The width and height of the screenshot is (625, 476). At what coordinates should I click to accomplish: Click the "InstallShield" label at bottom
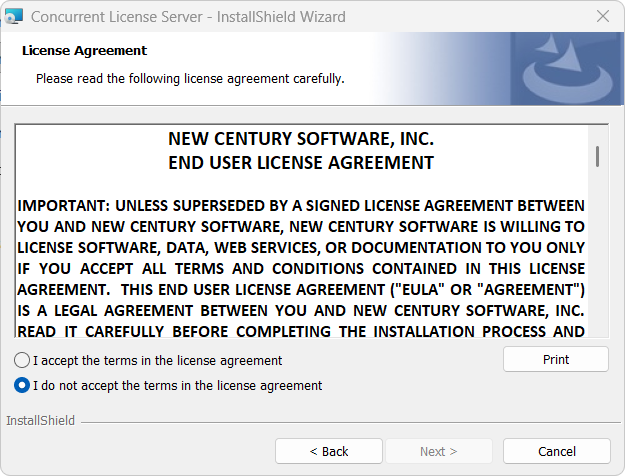pos(40,421)
